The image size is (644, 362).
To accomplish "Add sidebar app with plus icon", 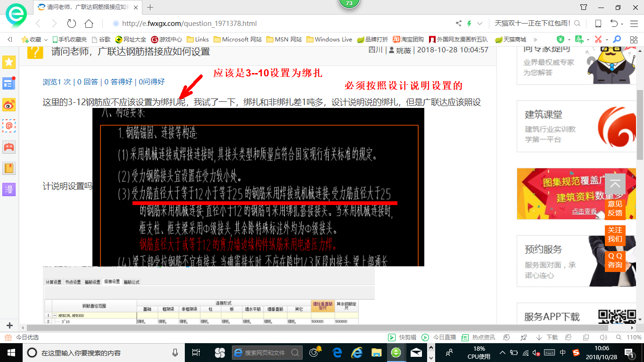I will coord(9,326).
